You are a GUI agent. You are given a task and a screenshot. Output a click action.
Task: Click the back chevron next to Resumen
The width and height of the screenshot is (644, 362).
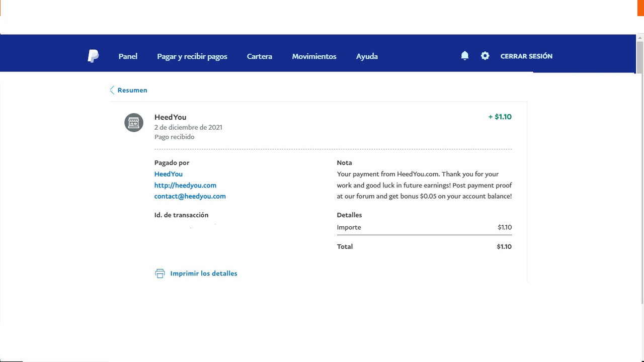(112, 90)
